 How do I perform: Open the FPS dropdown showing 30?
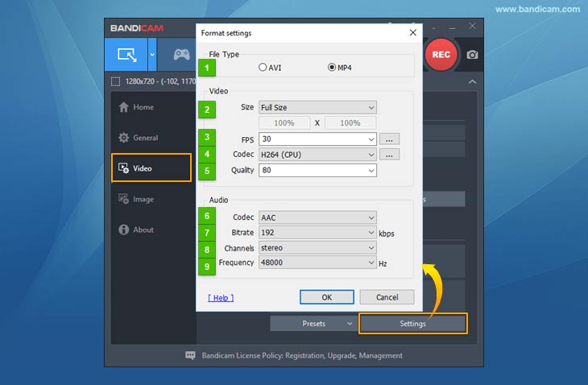tap(317, 139)
